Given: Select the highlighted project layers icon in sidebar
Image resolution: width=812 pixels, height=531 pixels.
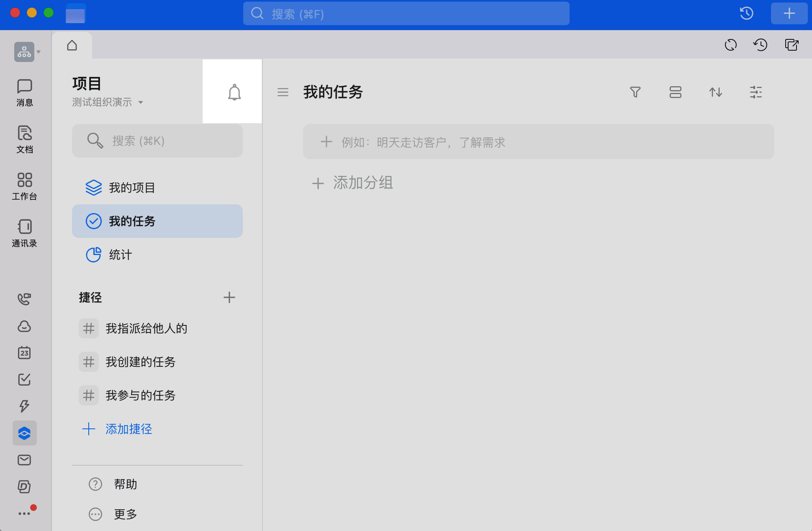Looking at the screenshot, I should 25,433.
